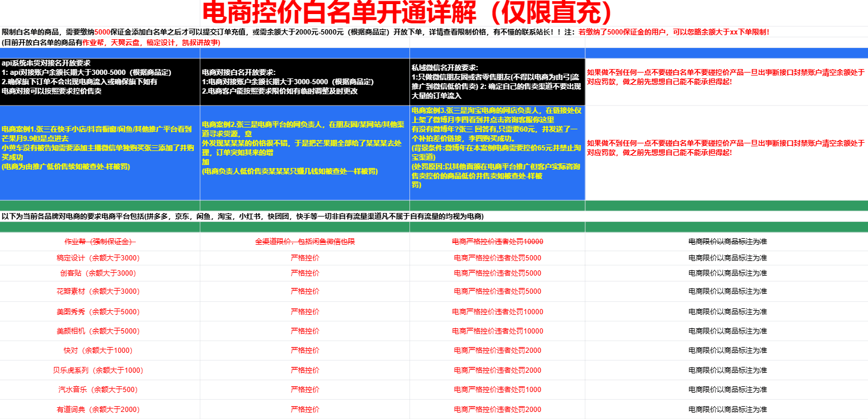Click the 全渠道限价，包括闲鱼微信也限 cell
This screenshot has height=419, width=868.
click(x=305, y=242)
